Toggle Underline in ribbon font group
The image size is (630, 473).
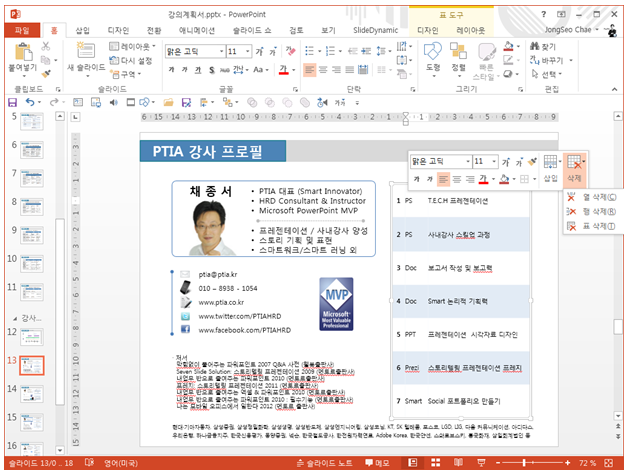(x=198, y=70)
